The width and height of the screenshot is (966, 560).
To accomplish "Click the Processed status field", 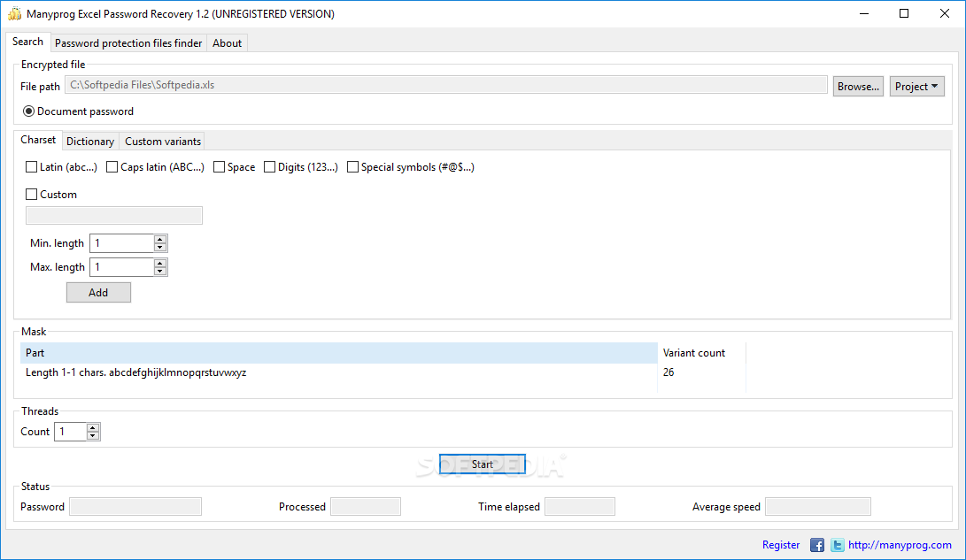I will pyautogui.click(x=366, y=507).
